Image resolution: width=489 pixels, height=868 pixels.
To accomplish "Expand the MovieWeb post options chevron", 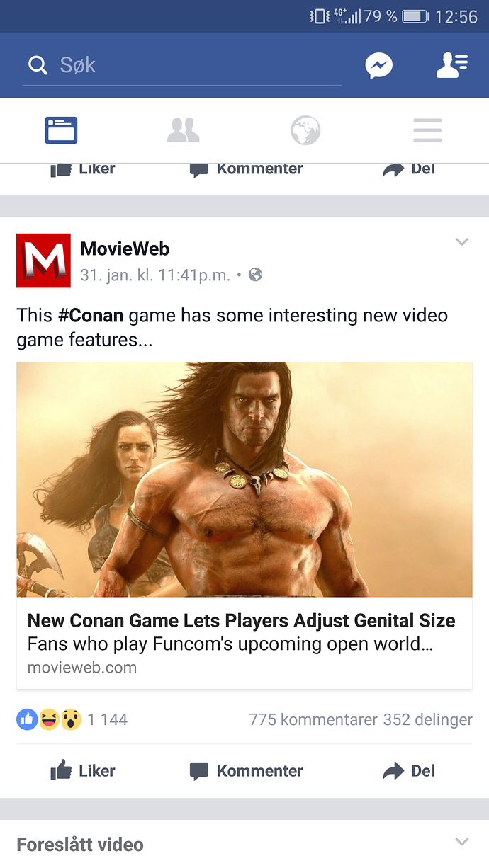I will tap(462, 242).
